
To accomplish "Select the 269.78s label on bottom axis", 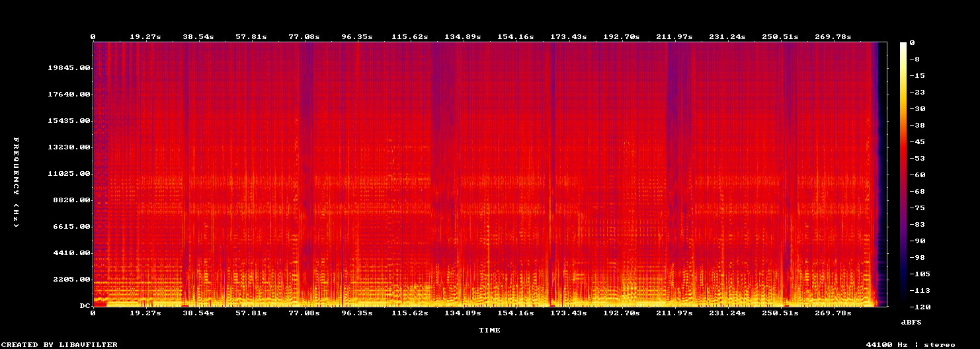I will click(833, 313).
